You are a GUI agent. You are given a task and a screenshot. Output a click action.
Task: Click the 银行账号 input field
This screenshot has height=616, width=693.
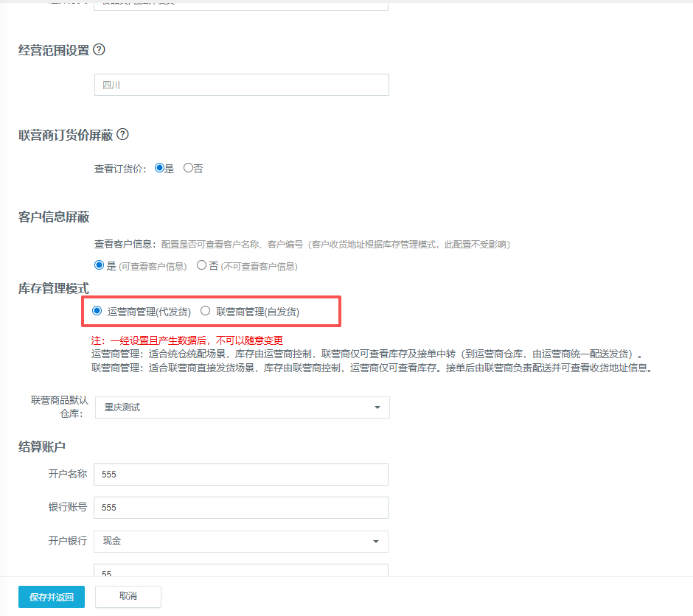tap(241, 508)
